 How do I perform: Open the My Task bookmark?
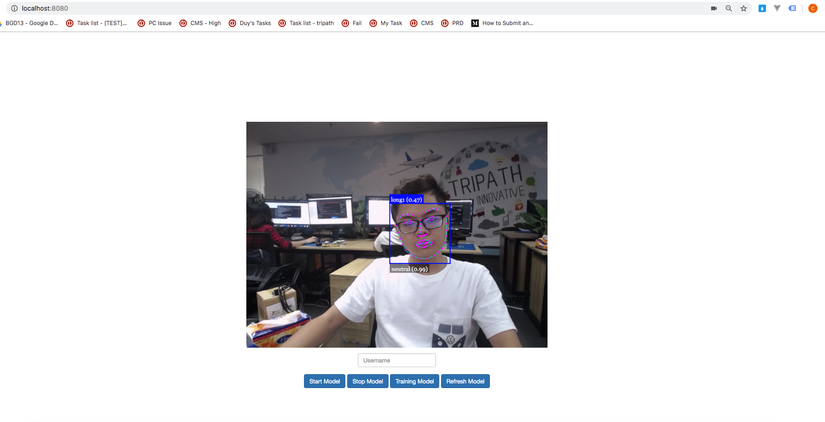[386, 23]
